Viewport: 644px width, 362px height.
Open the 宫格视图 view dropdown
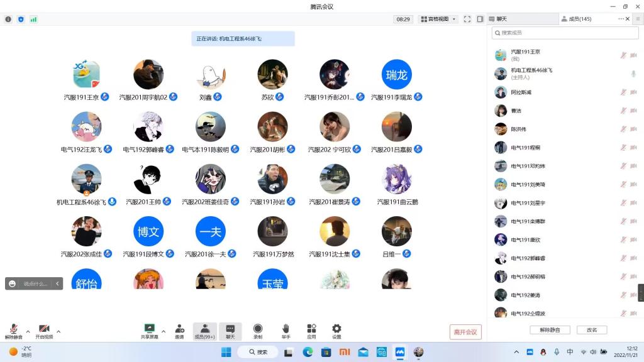pos(438,19)
